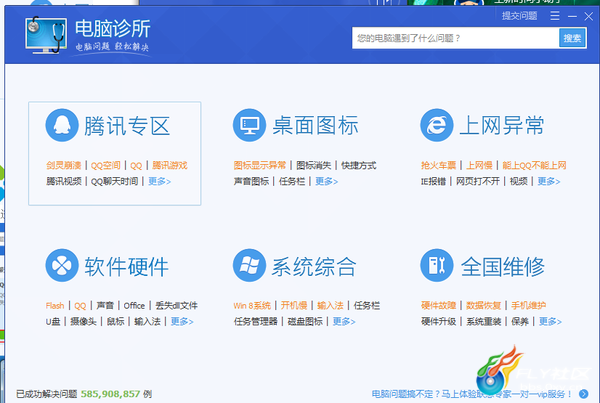Close the 电脑诊所 window
The width and height of the screenshot is (600, 403).
point(589,16)
